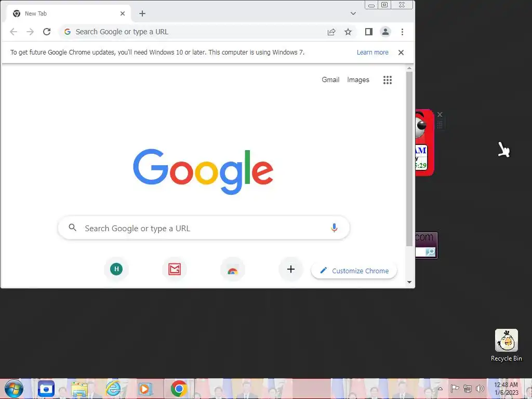This screenshot has height=399, width=532.
Task: Open the H shortcut tile
Action: point(116,269)
